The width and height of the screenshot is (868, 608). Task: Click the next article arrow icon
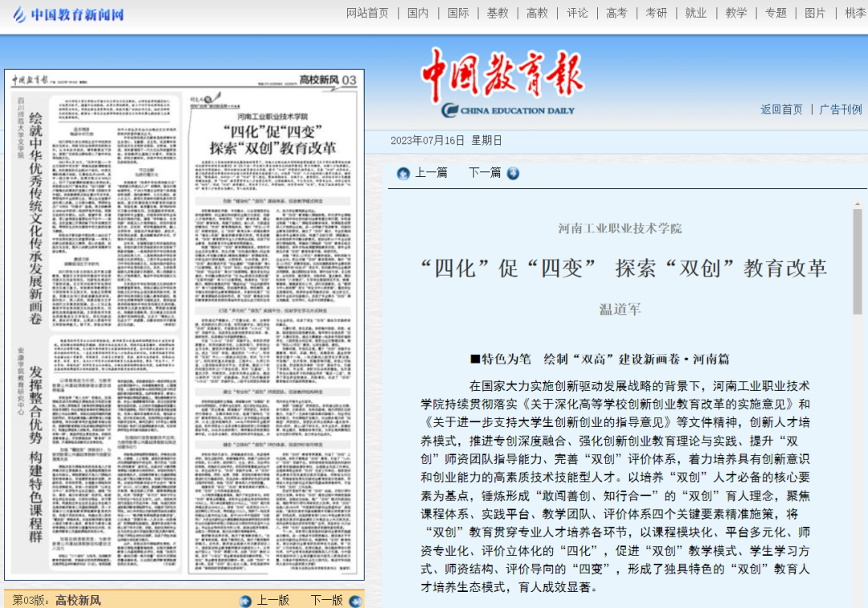click(x=513, y=174)
